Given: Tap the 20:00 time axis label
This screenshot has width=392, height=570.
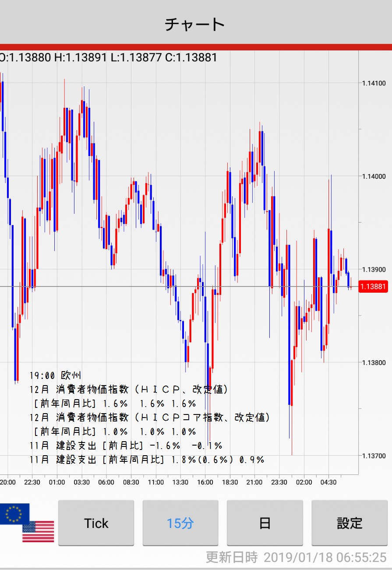Looking at the screenshot, I should 7,482.
